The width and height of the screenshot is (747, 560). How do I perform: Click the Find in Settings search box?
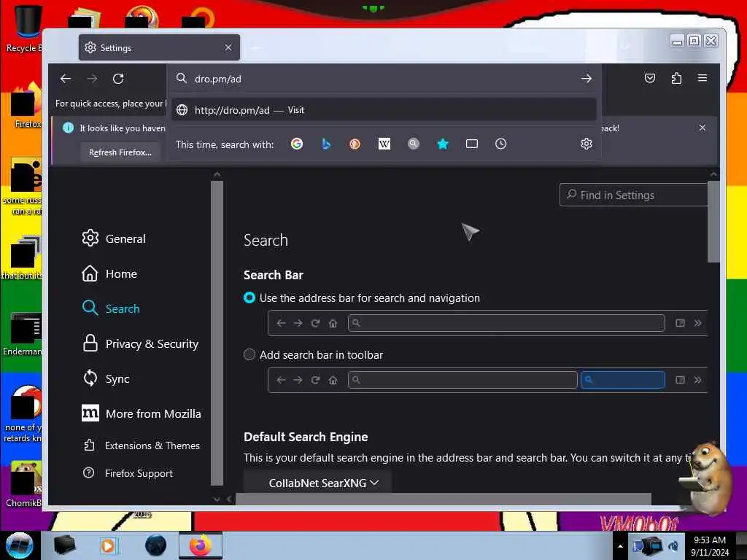634,195
